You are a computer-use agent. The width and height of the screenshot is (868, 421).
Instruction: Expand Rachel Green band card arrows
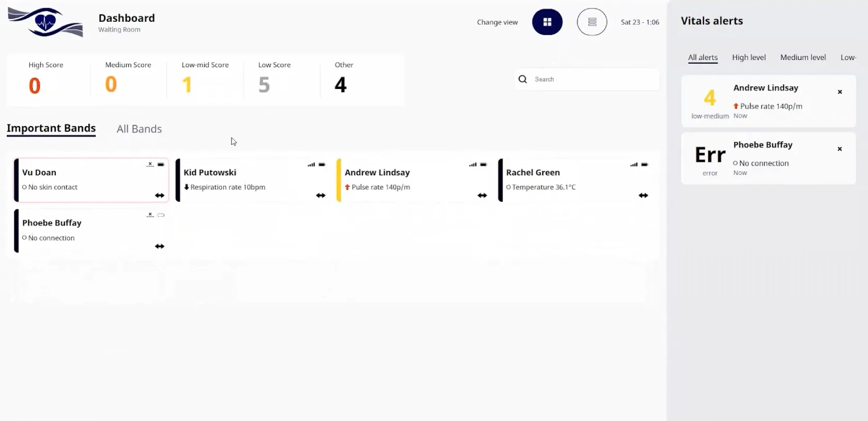tap(643, 196)
